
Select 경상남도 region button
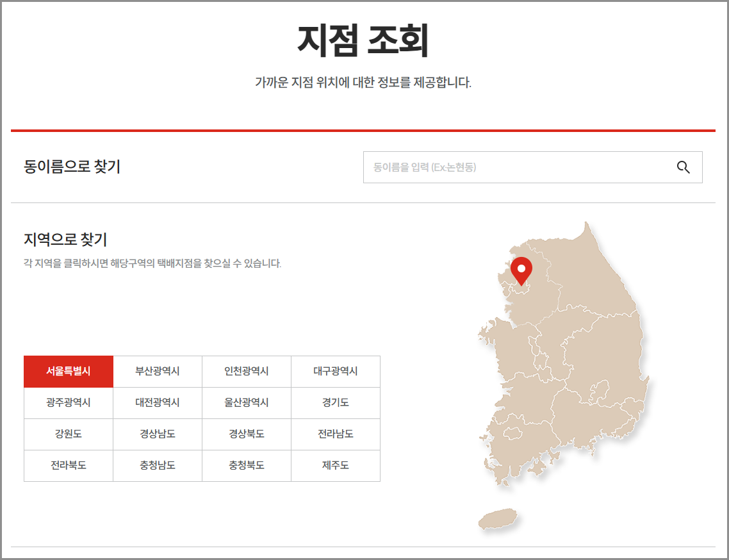[x=157, y=434]
